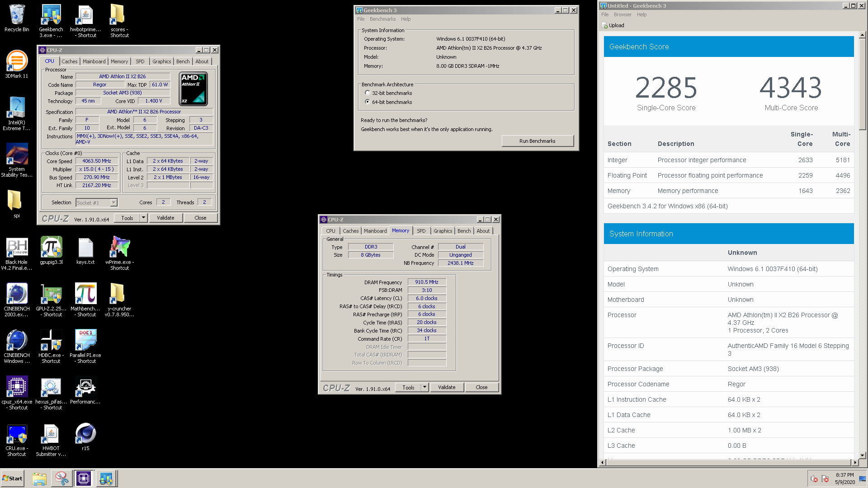
Task: Open Windows Explorer from taskbar
Action: pyautogui.click(x=39, y=479)
